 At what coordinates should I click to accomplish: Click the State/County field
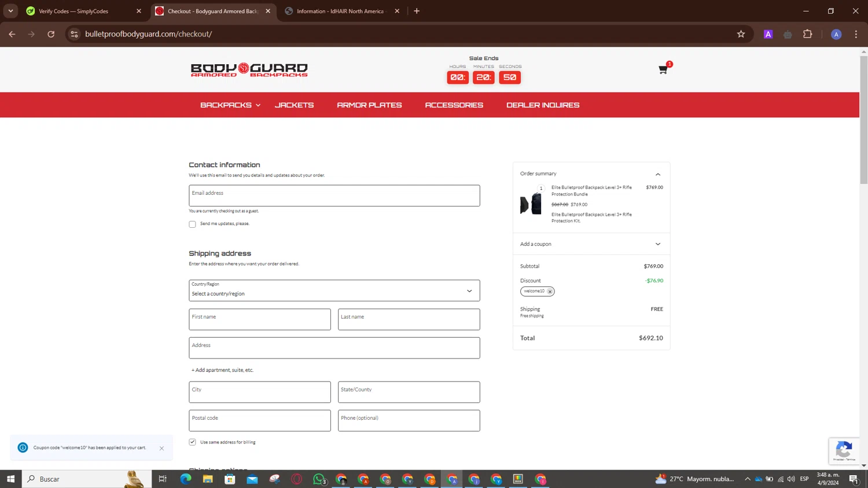pos(409,392)
